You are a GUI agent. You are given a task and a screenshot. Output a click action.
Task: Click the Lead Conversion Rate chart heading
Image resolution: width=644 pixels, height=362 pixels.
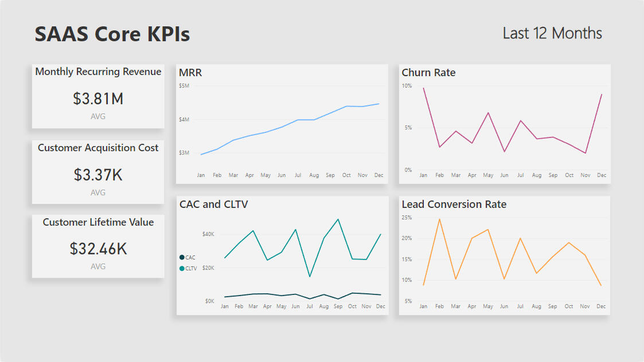point(454,204)
